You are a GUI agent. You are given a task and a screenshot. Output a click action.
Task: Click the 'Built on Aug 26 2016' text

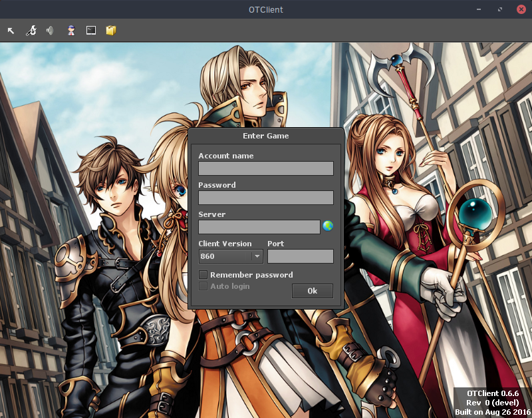(493, 412)
